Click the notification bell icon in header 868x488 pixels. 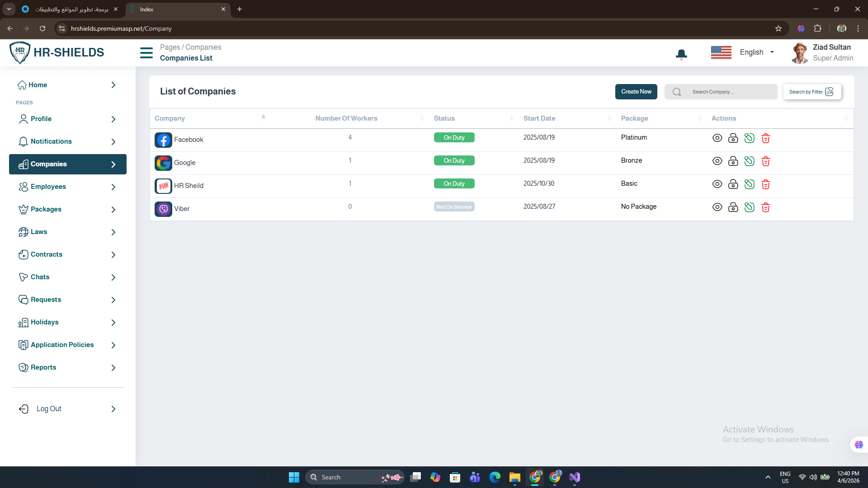tap(681, 54)
